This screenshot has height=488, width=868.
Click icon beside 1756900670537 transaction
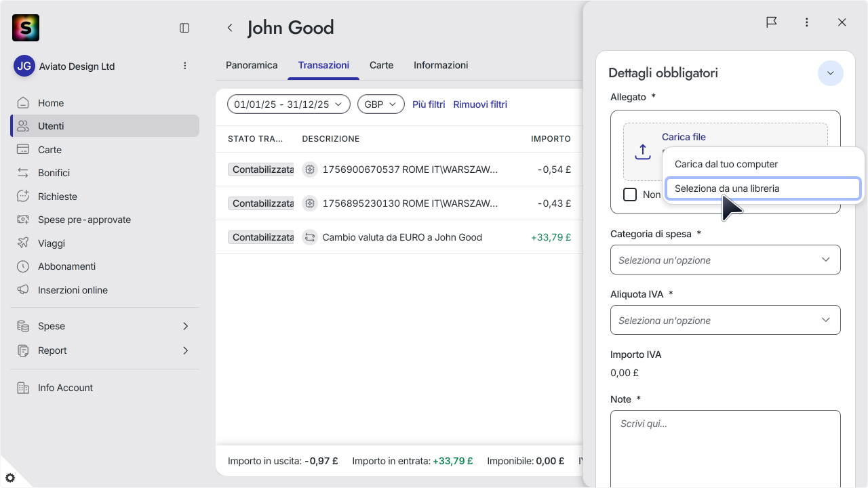click(310, 169)
